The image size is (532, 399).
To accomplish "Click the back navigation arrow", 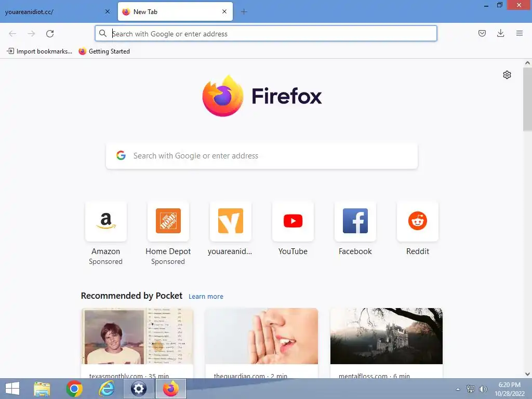I will point(12,34).
